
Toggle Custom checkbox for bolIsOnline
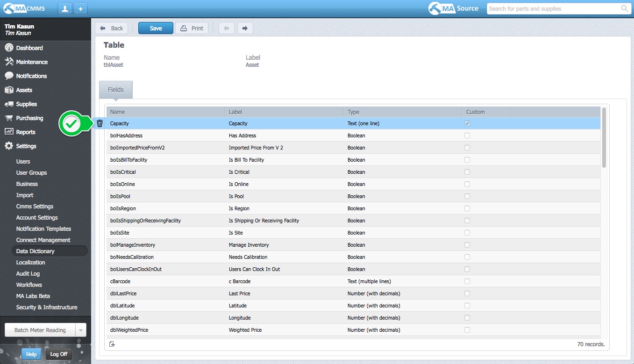point(467,184)
